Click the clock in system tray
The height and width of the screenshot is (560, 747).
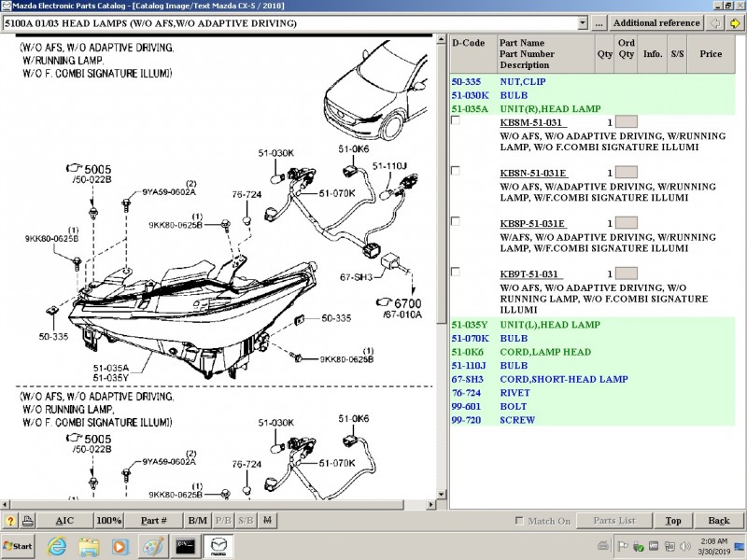[x=713, y=546]
